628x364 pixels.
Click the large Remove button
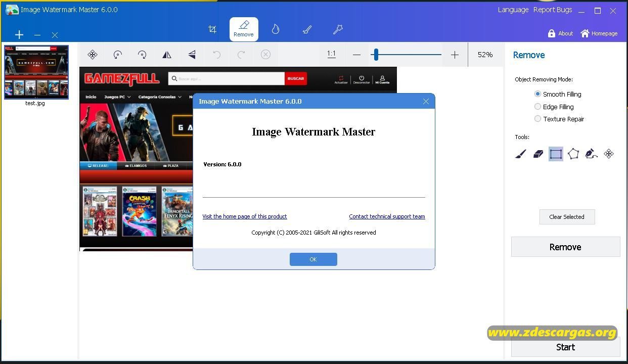click(x=565, y=247)
